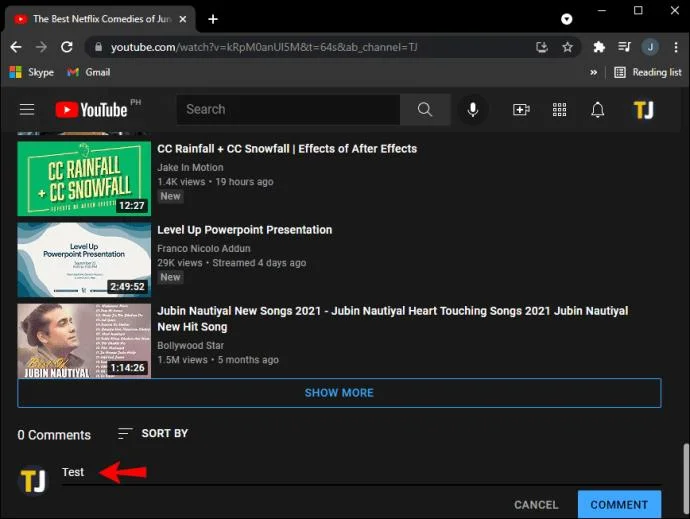Focus the YouTube Search field
This screenshot has height=519, width=690.
tap(289, 109)
